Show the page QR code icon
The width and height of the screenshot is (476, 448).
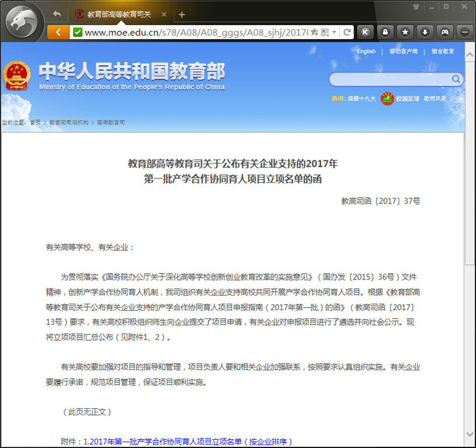pyautogui.click(x=325, y=32)
